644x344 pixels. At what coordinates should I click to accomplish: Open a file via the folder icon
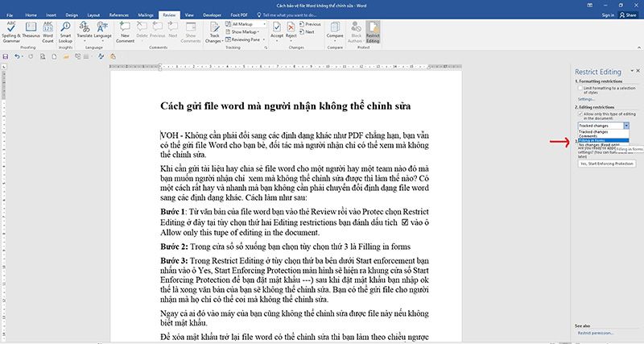tap(66, 56)
